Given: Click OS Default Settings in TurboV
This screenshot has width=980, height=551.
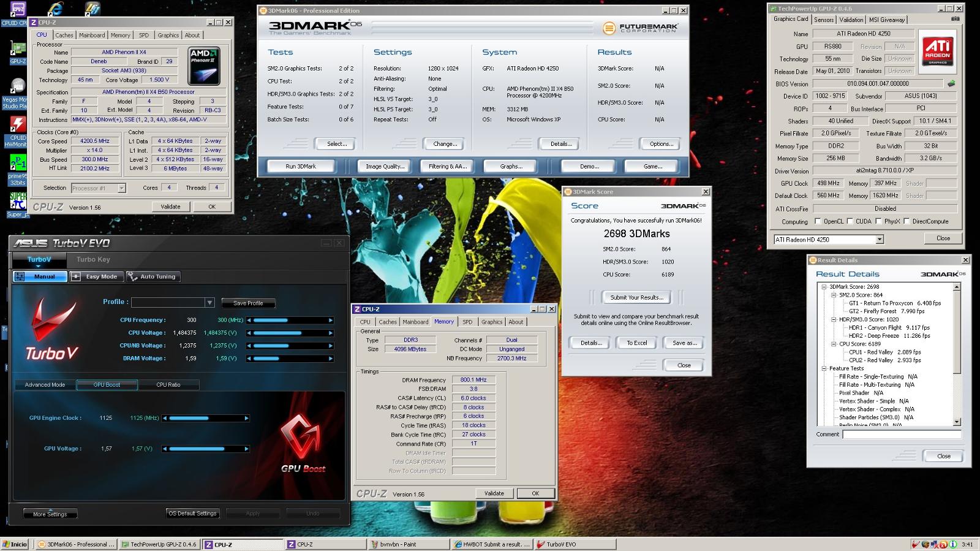Looking at the screenshot, I should pyautogui.click(x=192, y=513).
